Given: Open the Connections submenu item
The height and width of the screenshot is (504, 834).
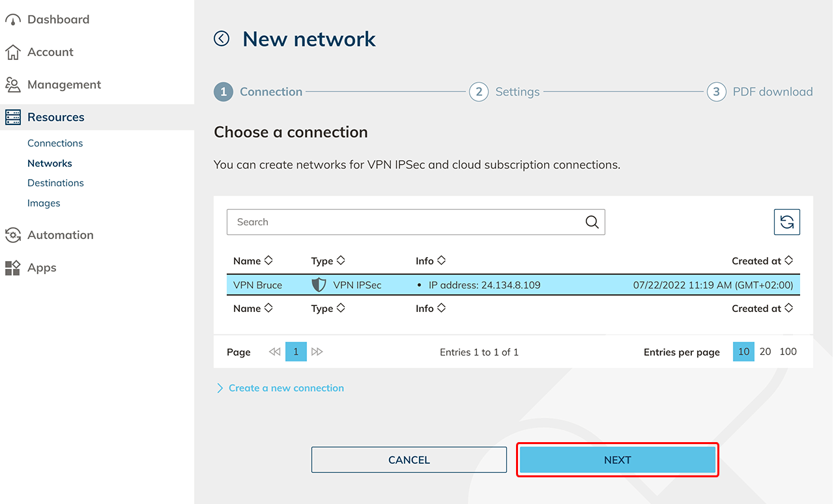Looking at the screenshot, I should pos(55,143).
